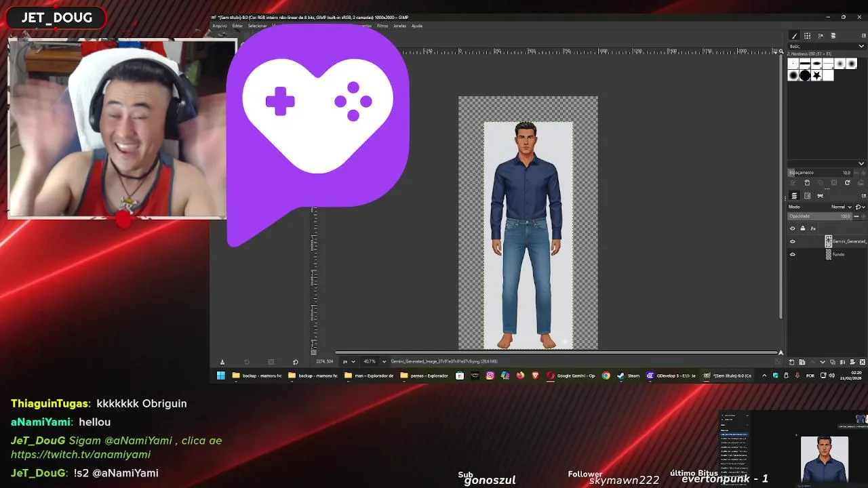This screenshot has width=868, height=488.
Task: Toggle visibility of Gemini_Generated layer
Action: pos(792,241)
